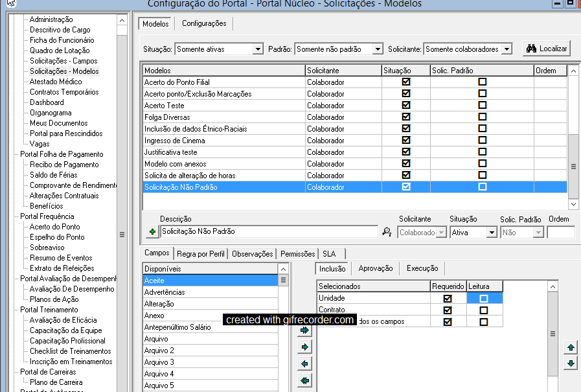The height and width of the screenshot is (392, 581).
Task: Click the plus icon beside Descrição field
Action: [152, 232]
